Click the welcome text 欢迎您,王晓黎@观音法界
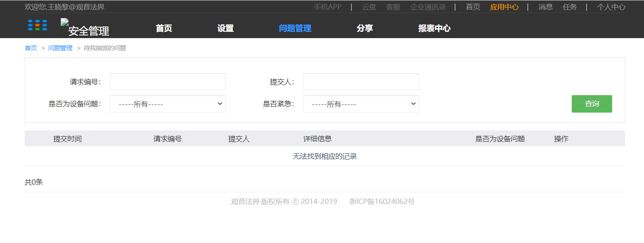 pos(65,7)
